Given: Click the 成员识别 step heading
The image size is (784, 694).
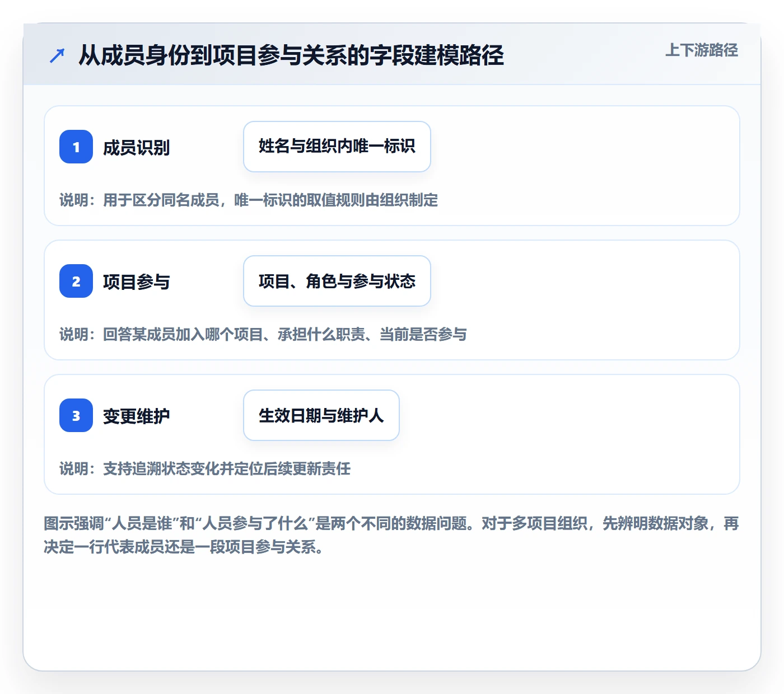Looking at the screenshot, I should point(137,148).
